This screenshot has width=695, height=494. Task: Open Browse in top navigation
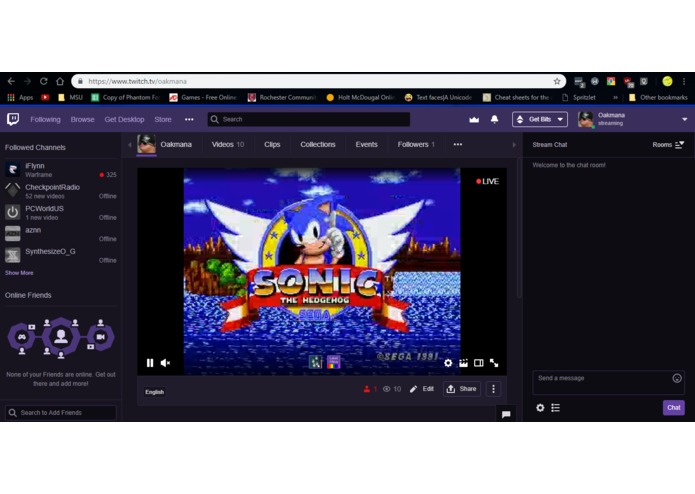82,120
